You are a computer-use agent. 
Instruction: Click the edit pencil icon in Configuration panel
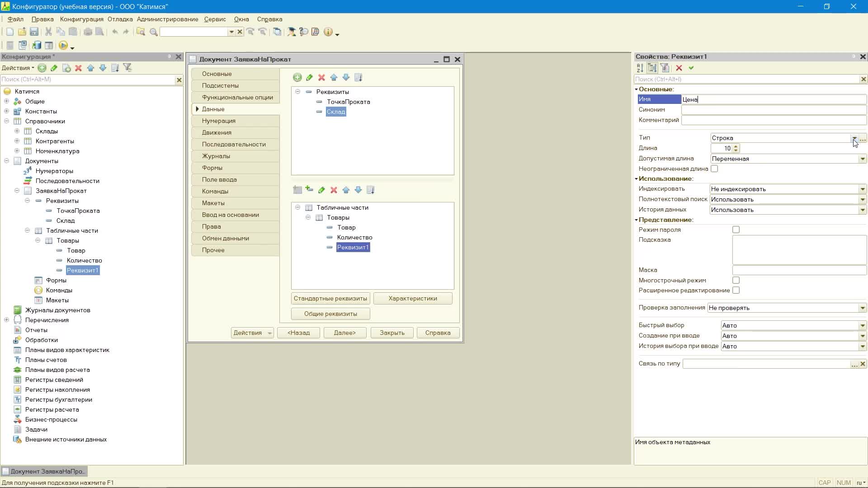point(54,68)
